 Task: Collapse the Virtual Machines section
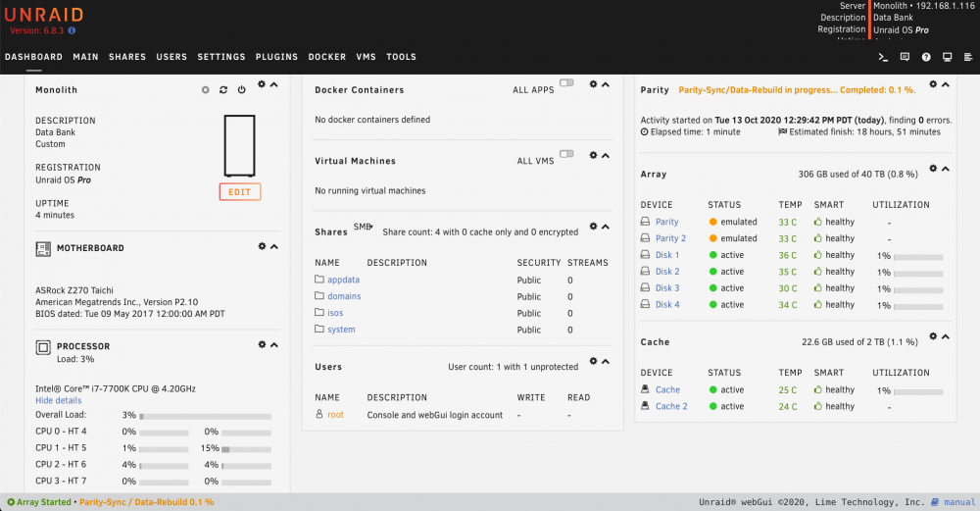pos(606,155)
